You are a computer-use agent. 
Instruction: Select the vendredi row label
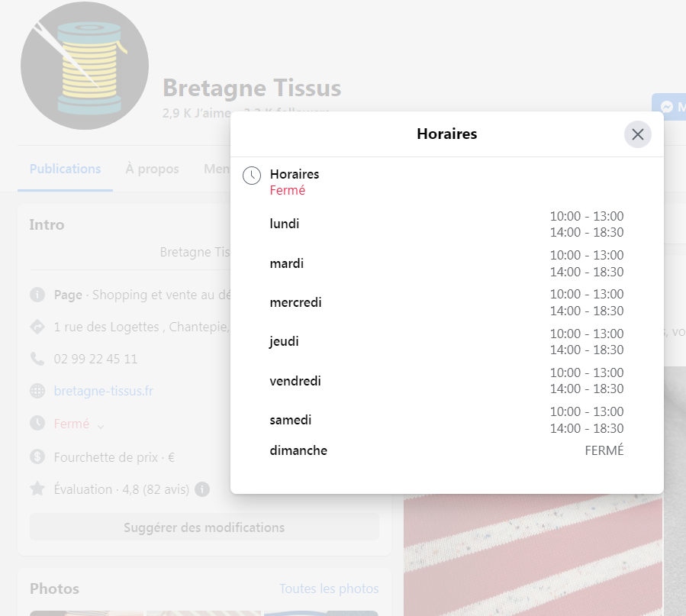[x=295, y=381]
